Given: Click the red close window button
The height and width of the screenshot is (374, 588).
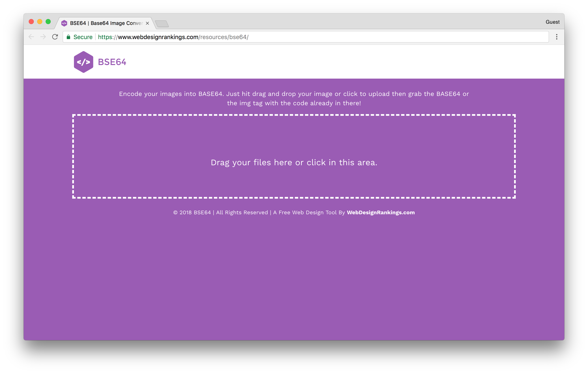Looking at the screenshot, I should (31, 22).
